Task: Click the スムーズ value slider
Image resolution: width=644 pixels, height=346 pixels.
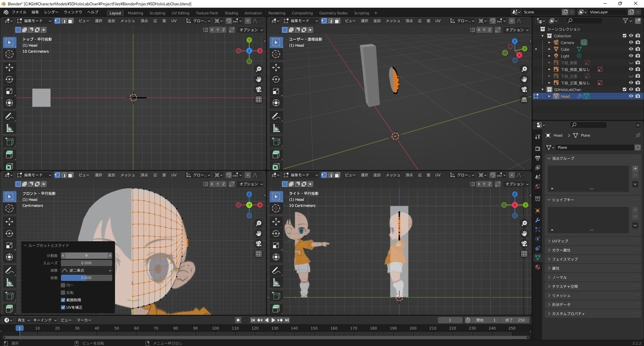Action: coord(86,263)
